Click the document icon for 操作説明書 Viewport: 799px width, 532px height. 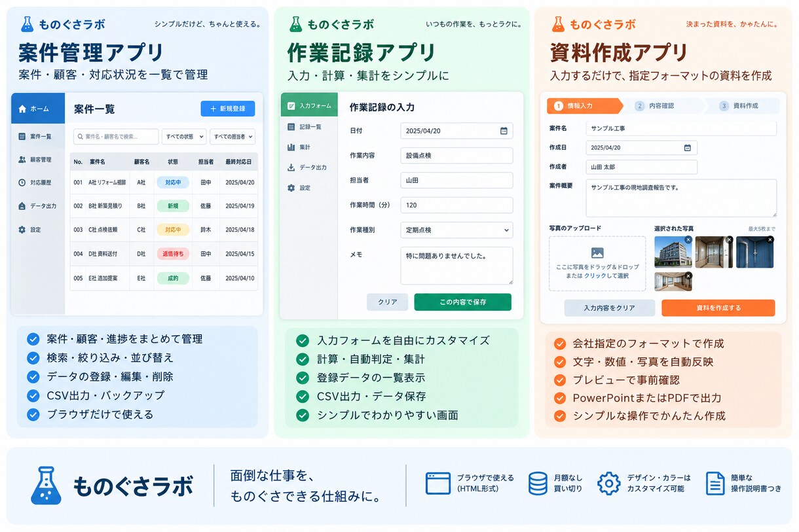pos(715,484)
